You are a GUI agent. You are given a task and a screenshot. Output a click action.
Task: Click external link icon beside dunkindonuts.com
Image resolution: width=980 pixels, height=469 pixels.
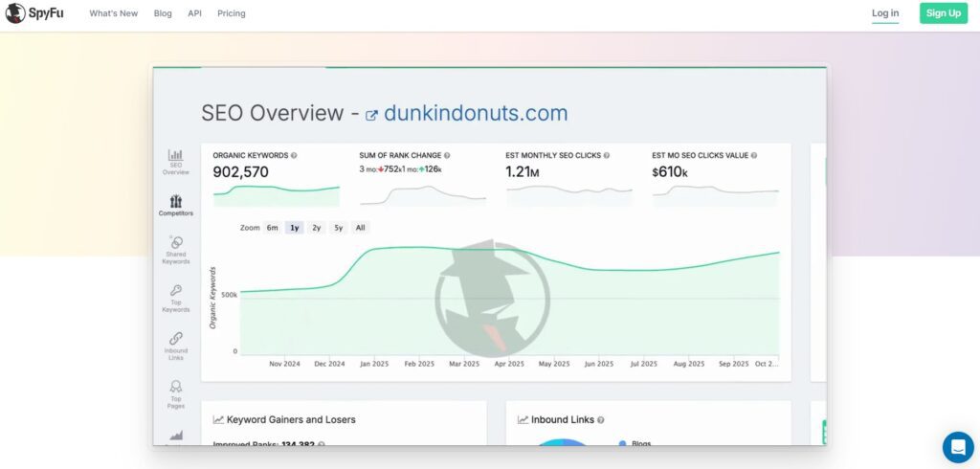[372, 115]
